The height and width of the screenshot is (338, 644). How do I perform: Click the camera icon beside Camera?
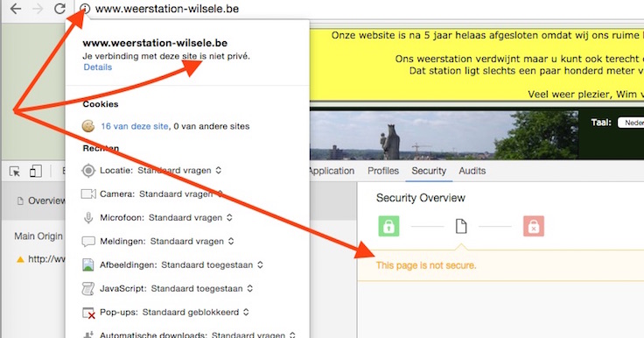[x=88, y=194]
